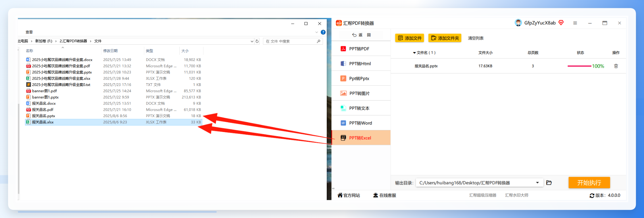
Task: Click the user avatar icon
Action: pos(518,23)
